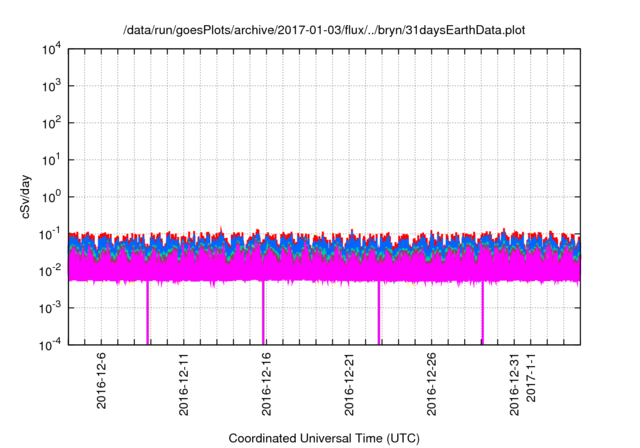Click the 2016-12-21 date label
Viewport: 640px width, 448px height.
tap(349, 384)
